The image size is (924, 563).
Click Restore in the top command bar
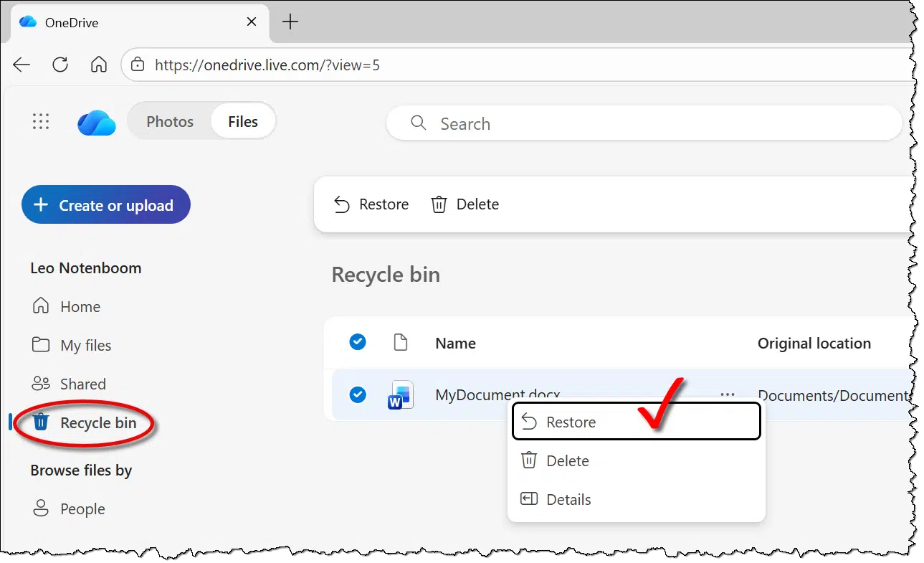click(x=371, y=204)
